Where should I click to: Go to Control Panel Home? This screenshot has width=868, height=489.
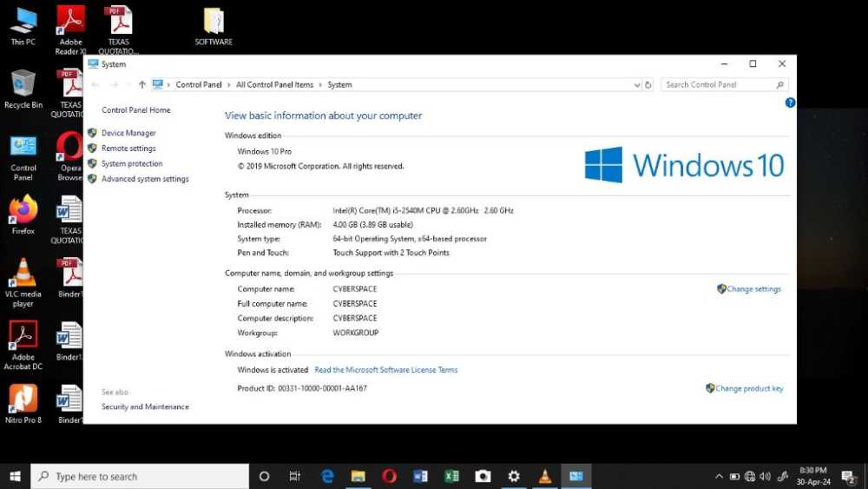(135, 110)
